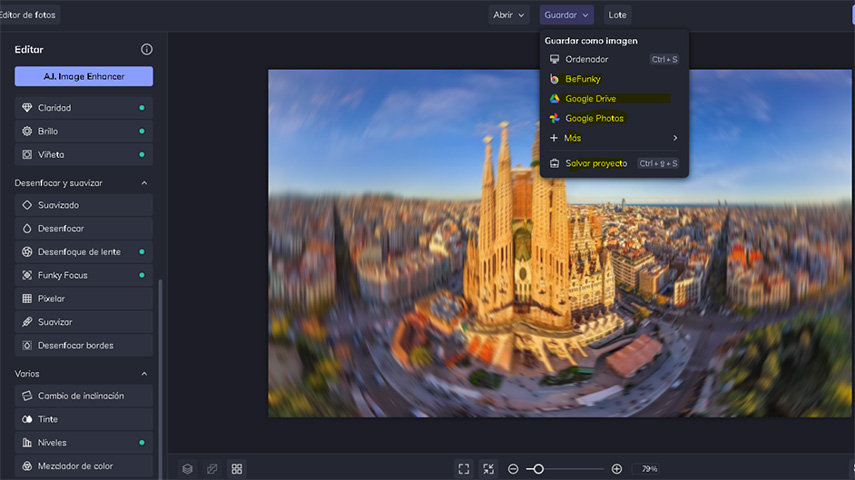Select the Google Photos save option
This screenshot has width=855, height=480.
coord(593,119)
